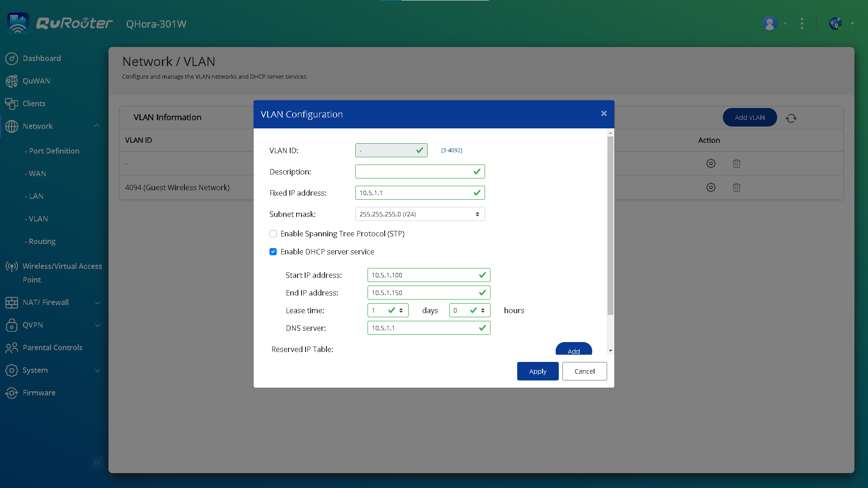
Task: Click the Apply button
Action: 538,371
